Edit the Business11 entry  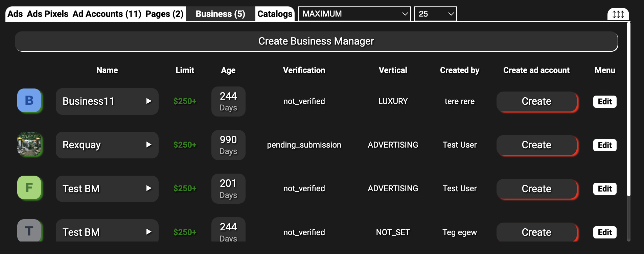[604, 101]
